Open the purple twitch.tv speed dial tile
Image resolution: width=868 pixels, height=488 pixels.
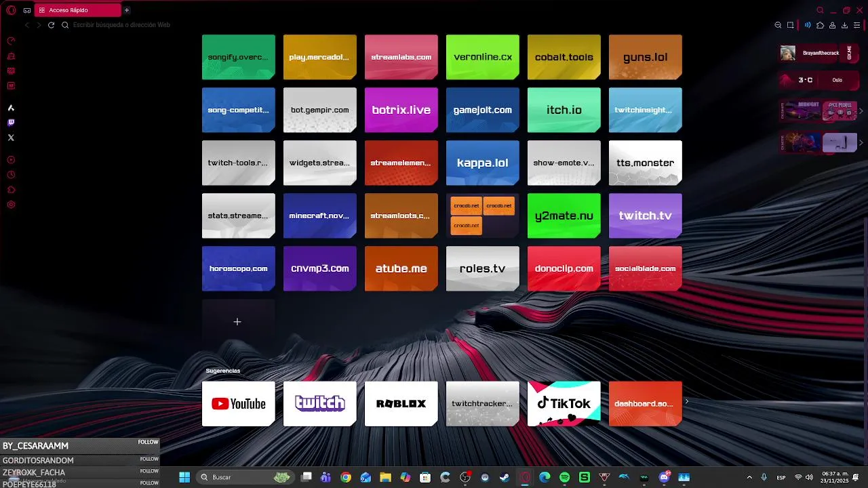pyautogui.click(x=646, y=216)
